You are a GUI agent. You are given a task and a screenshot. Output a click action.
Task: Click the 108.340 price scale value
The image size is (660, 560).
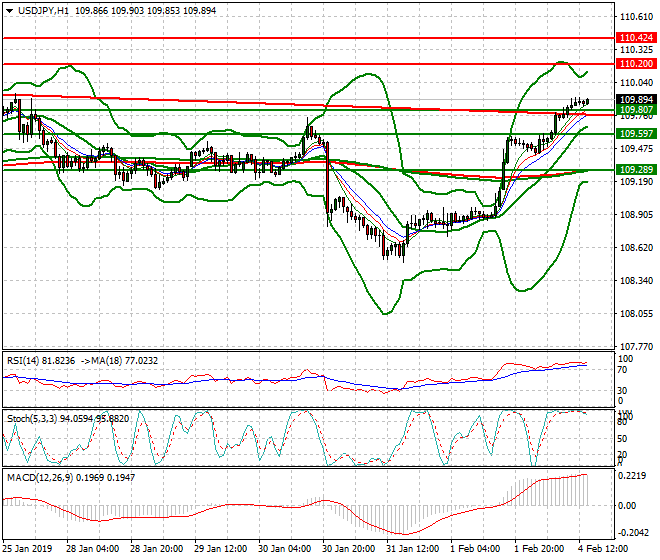point(636,281)
